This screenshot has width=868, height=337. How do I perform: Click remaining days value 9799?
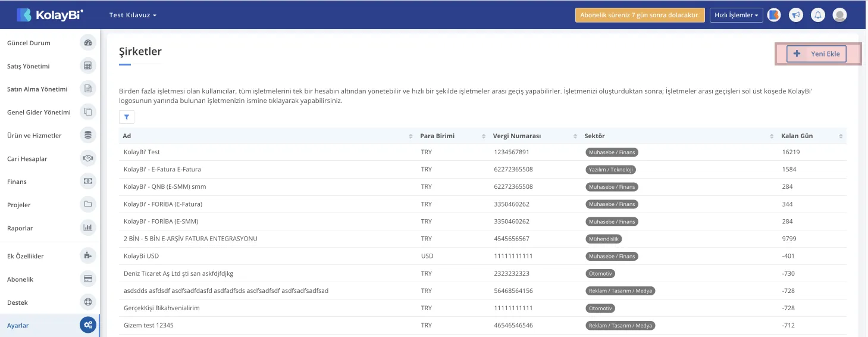[789, 239]
